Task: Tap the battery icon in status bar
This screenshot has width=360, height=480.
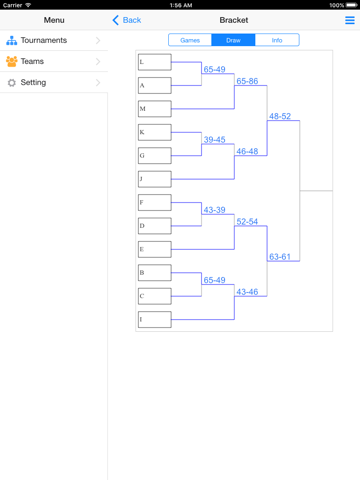Action: coord(352,5)
